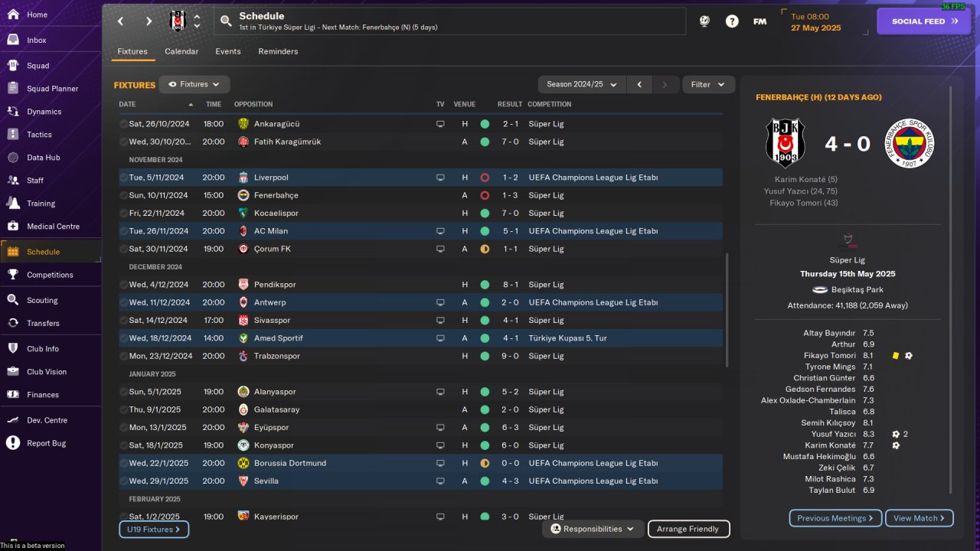Open Squad Planner clipboard icon
This screenshot has height=551, width=980.
point(13,89)
